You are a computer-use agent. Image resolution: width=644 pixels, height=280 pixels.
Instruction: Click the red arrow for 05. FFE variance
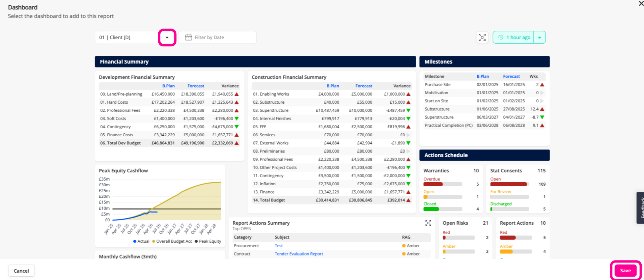coord(408,127)
